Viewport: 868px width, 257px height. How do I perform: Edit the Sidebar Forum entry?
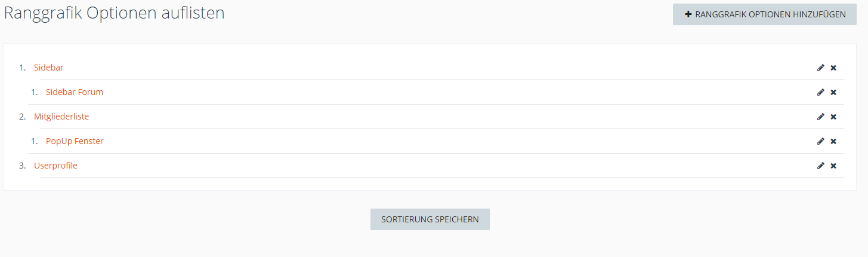point(820,92)
